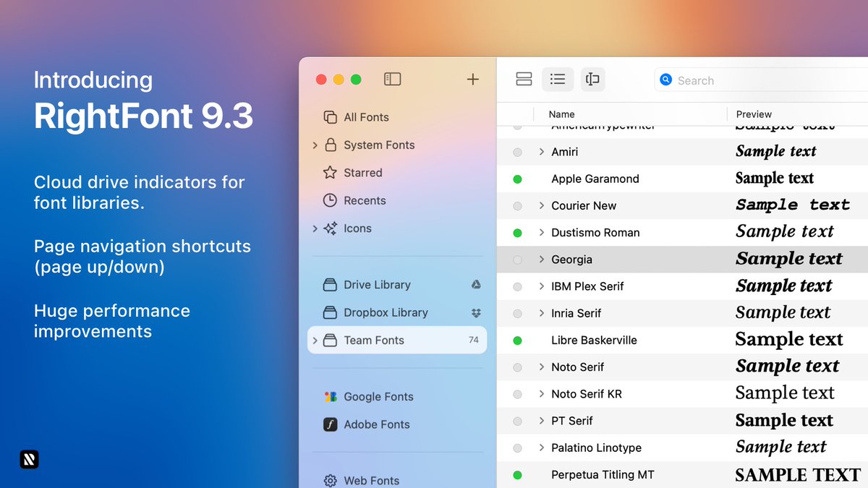868x488 pixels.
Task: Open the text preview size tool
Action: point(592,80)
